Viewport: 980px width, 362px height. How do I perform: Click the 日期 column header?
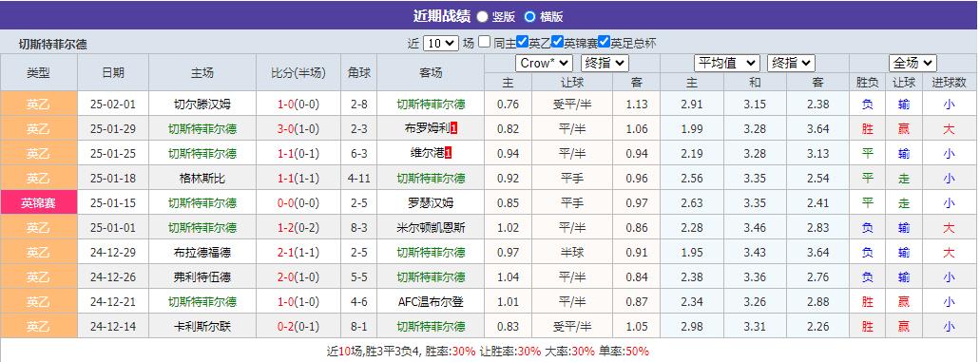(113, 72)
